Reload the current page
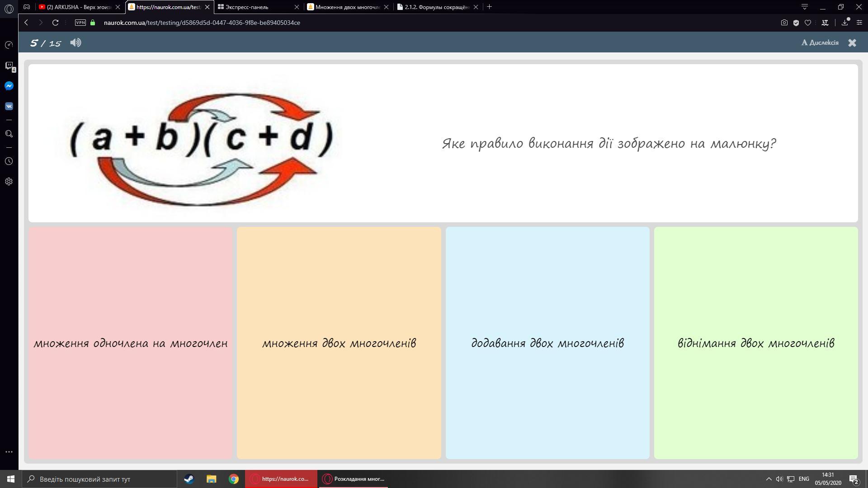868x488 pixels. point(55,23)
